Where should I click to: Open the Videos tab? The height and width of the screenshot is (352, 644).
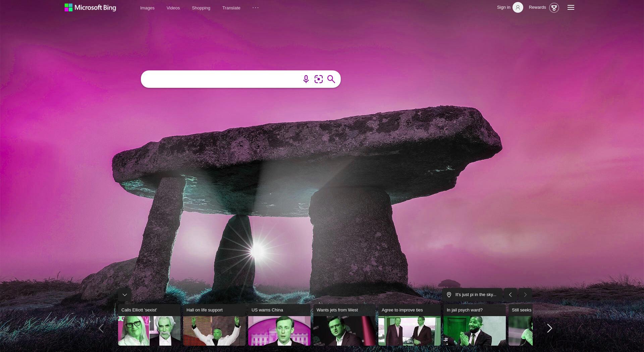173,8
